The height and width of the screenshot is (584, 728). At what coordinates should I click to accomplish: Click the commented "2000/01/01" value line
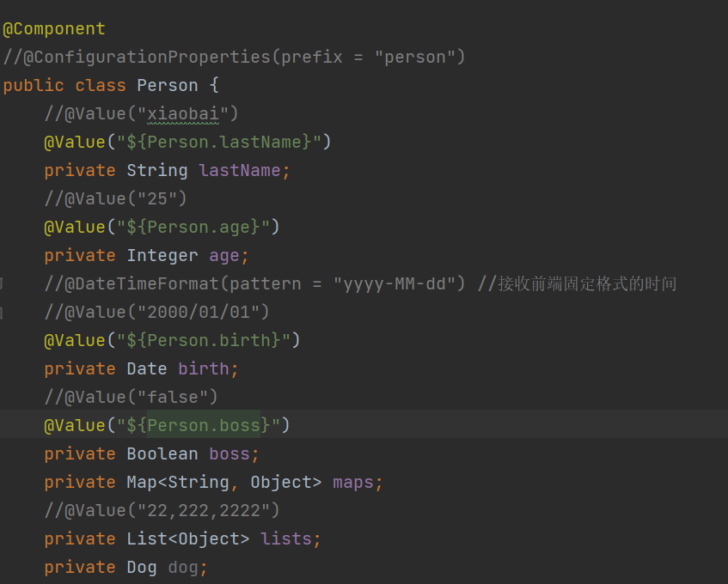(156, 312)
